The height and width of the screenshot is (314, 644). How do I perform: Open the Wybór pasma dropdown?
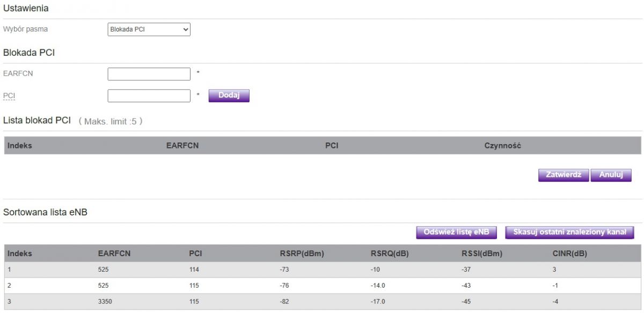149,29
